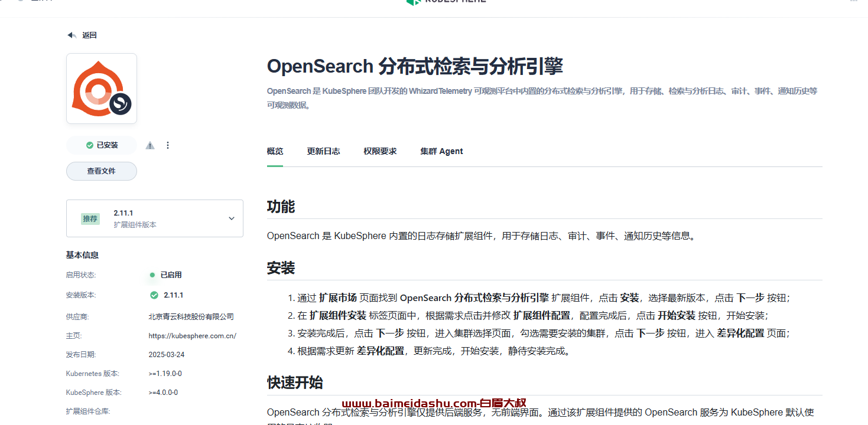Click the 扩展组件仓库 label
The image size is (868, 425).
click(x=88, y=411)
